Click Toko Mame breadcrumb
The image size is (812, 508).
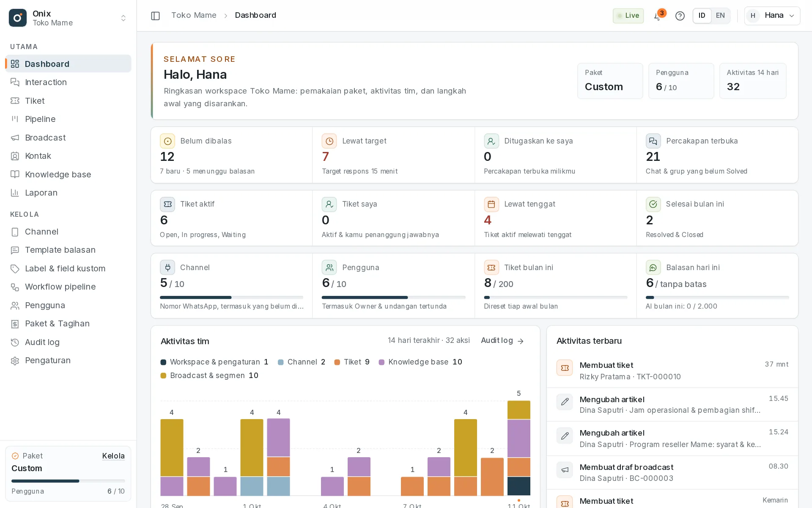[194, 15]
